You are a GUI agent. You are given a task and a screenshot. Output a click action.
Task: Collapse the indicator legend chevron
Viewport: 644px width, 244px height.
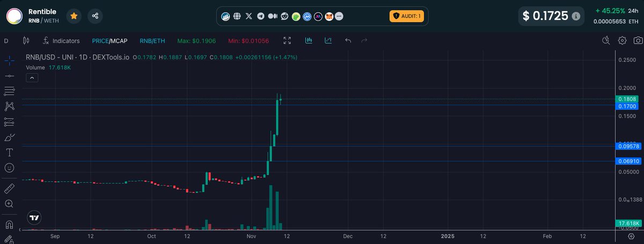click(x=32, y=78)
